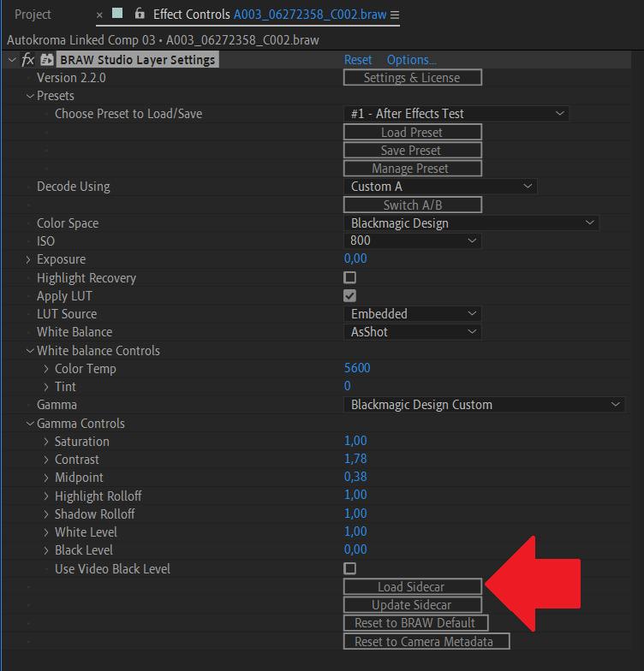
Task: Collapse the Gamma Controls group
Action: pos(30,424)
